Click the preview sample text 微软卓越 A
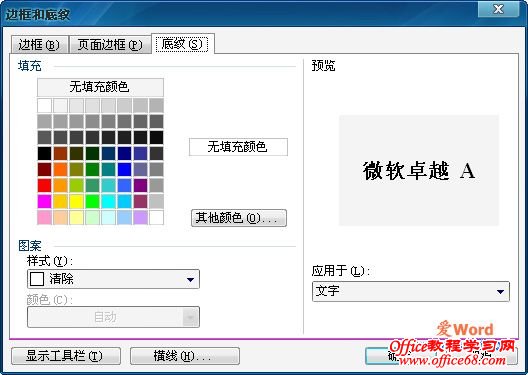 tap(419, 170)
